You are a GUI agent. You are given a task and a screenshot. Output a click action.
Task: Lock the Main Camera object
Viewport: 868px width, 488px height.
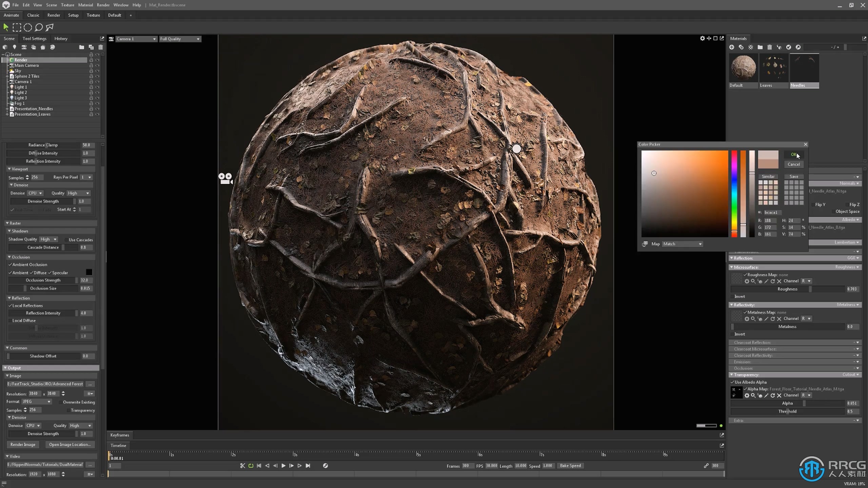(91, 65)
